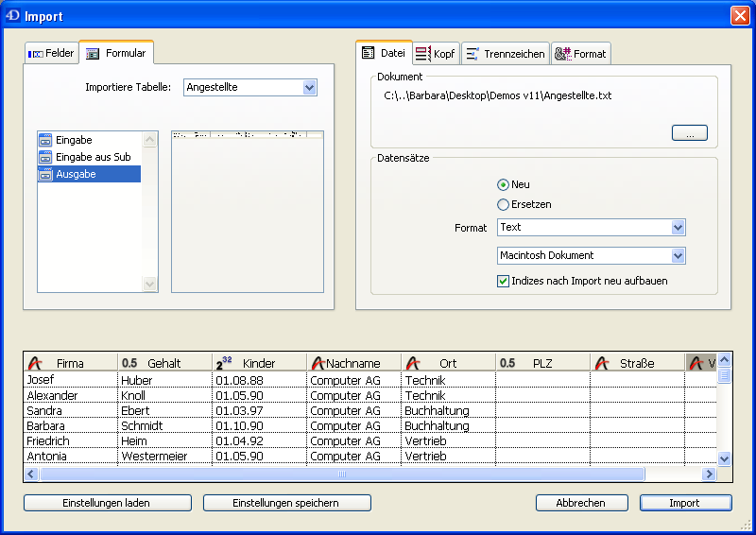Click the integer icon in Kinder column
This screenshot has height=535, width=756.
[x=224, y=362]
